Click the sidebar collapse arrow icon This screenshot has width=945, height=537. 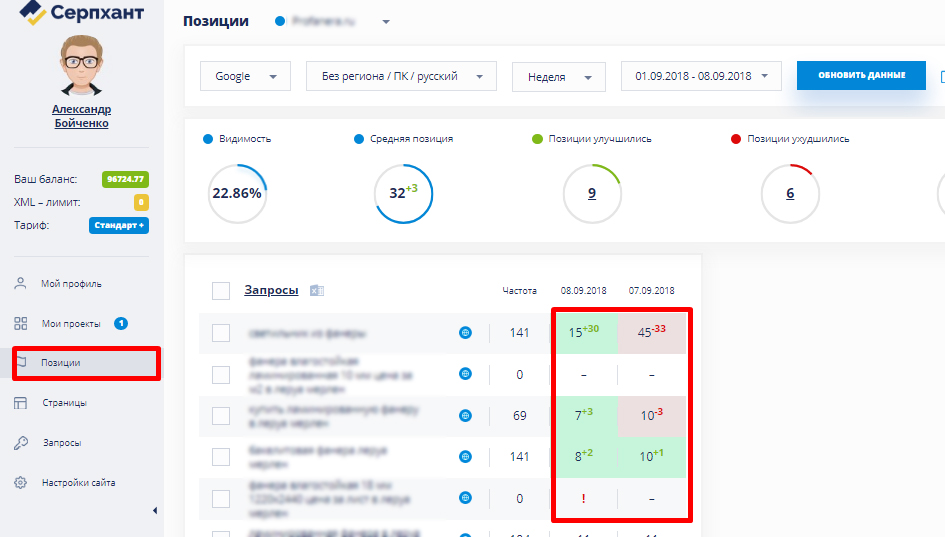click(x=155, y=511)
